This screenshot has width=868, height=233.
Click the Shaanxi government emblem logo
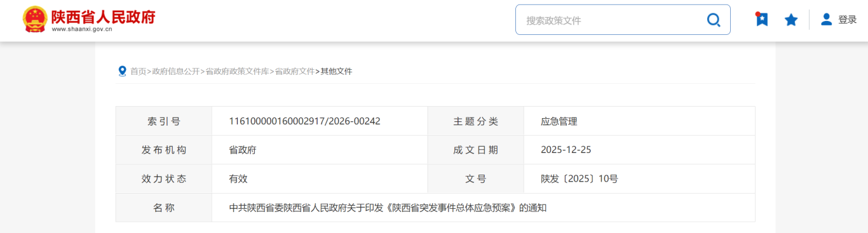coord(34,20)
